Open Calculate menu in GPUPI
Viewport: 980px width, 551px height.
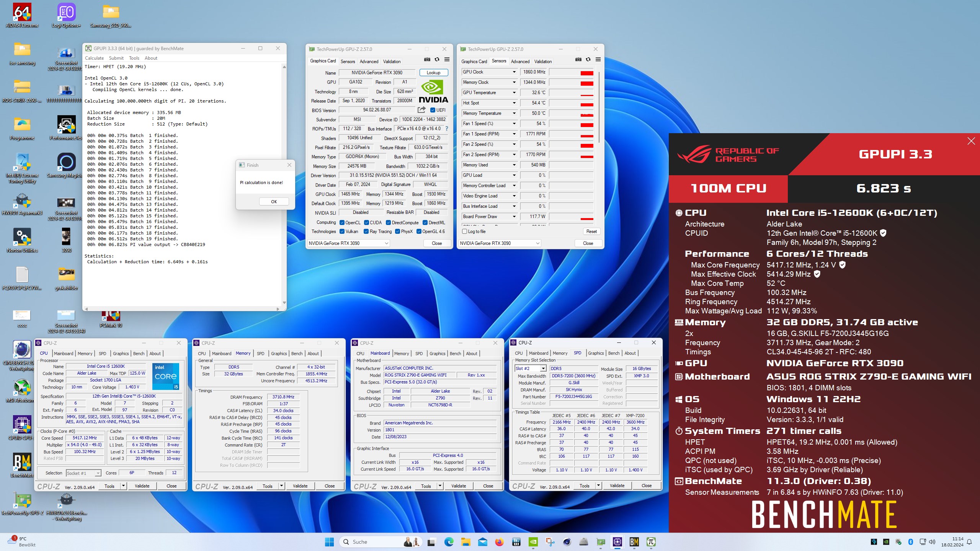click(94, 58)
